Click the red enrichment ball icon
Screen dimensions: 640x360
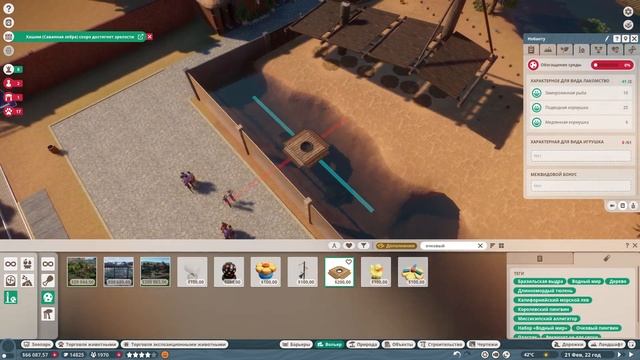coord(533,65)
